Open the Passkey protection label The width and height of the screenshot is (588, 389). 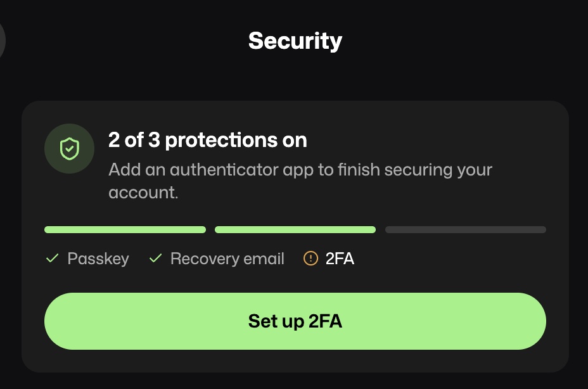[98, 259]
